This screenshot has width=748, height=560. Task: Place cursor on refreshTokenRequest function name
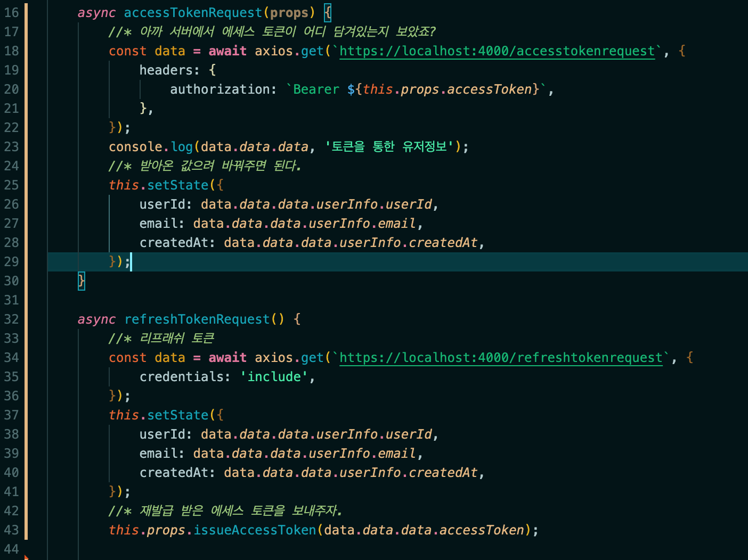coord(197,319)
